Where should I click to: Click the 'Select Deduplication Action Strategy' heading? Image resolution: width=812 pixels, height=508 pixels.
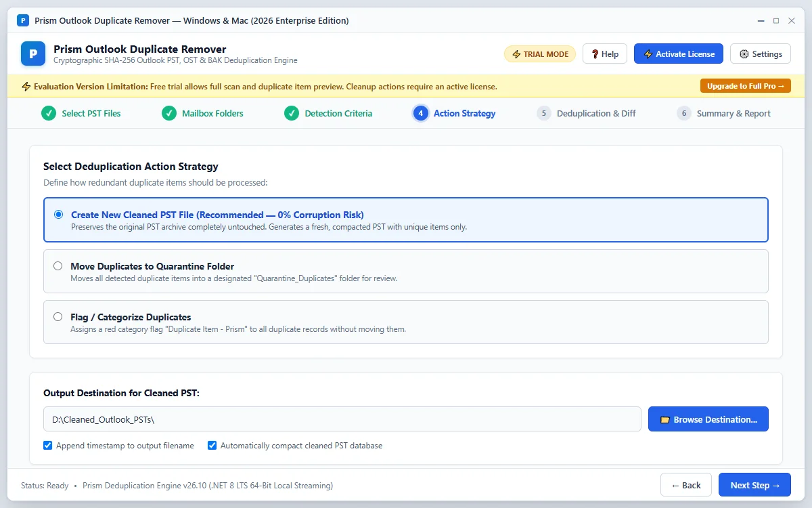[x=131, y=166]
